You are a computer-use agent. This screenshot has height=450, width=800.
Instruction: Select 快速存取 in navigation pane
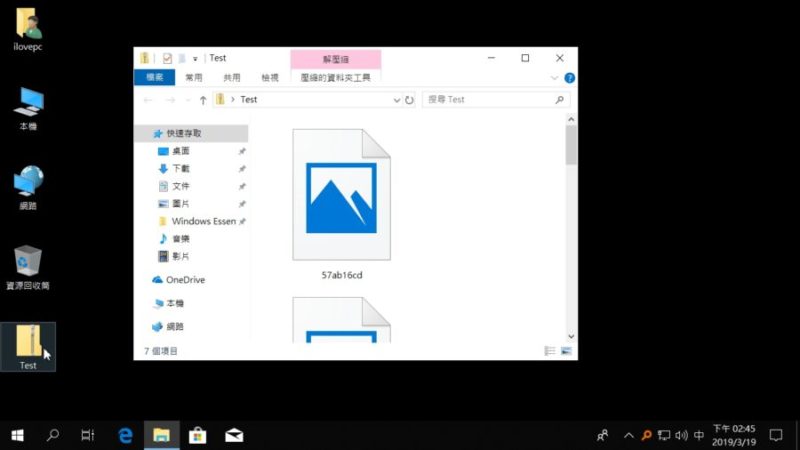(192, 133)
